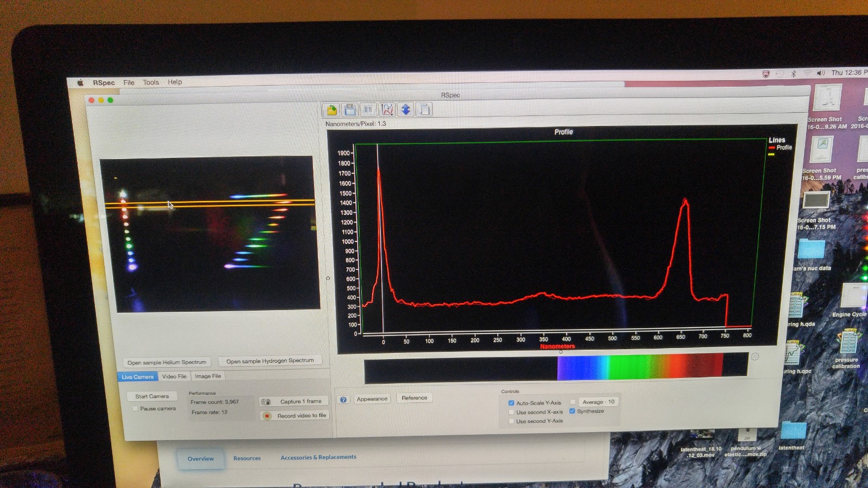Disable the Auto-Scale Y-Axis checkbox
The image size is (868, 488).
510,402
